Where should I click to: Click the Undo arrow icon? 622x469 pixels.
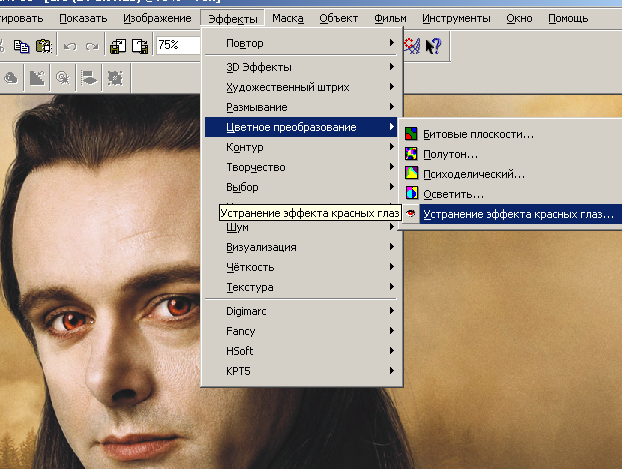click(x=70, y=46)
